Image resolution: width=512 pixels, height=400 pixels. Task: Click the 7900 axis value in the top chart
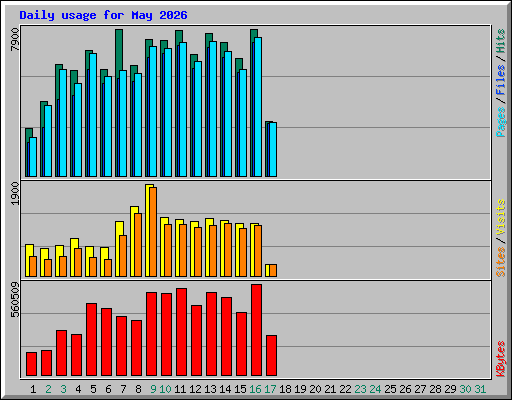tap(15, 40)
